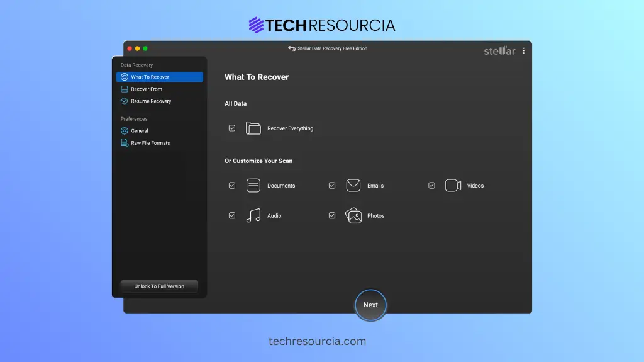
Task: Click the Emails label
Action: [x=375, y=186]
